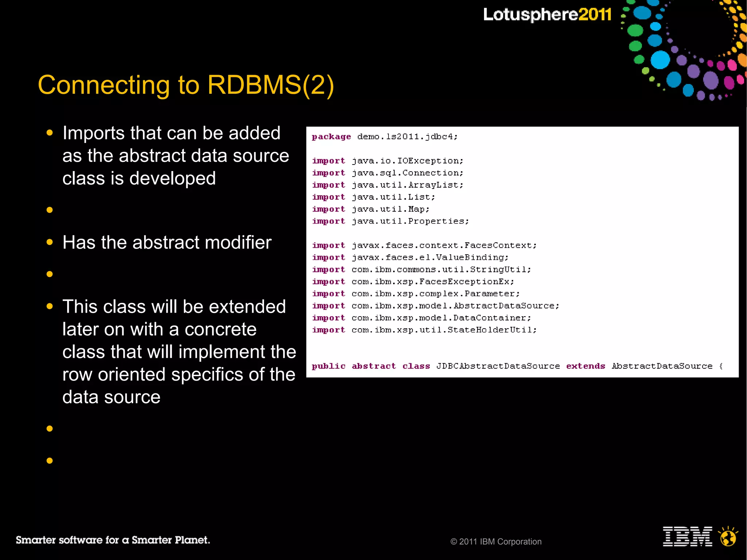Viewport: 747px width, 560px height.
Task: Select 'import com.ibm.commons.util.StringUtil;' line
Action: (x=422, y=269)
